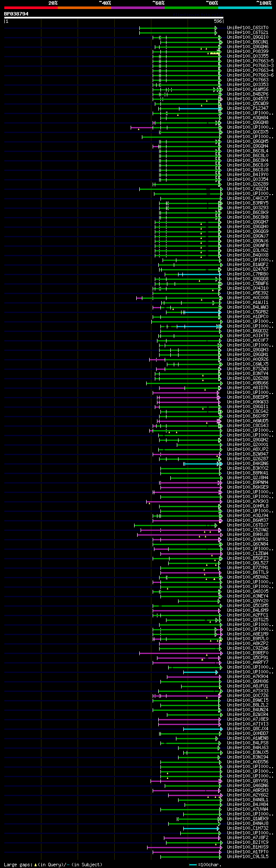
Task: Click the purple ~60% identity legend segment
Action: (138, 8)
